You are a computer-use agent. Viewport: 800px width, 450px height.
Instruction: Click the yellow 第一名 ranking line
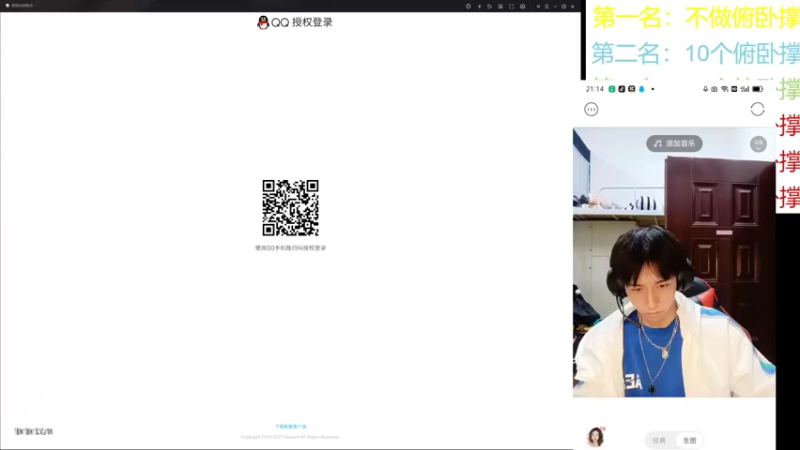695,18
